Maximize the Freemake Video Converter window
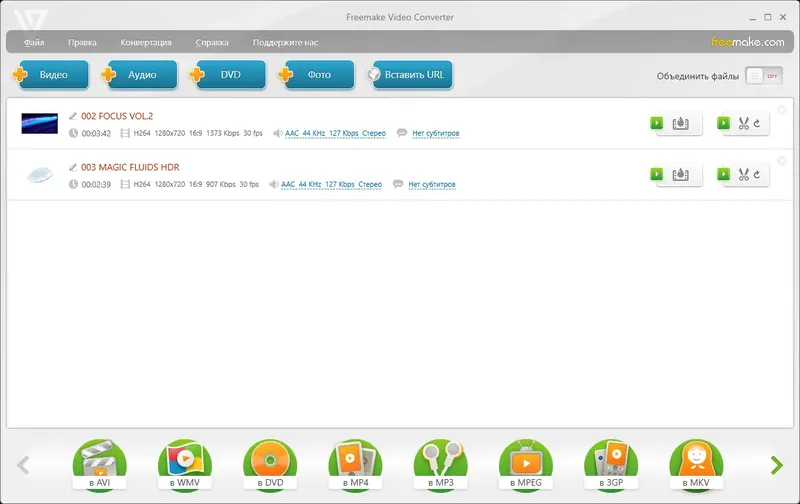800x504 pixels. point(767,17)
